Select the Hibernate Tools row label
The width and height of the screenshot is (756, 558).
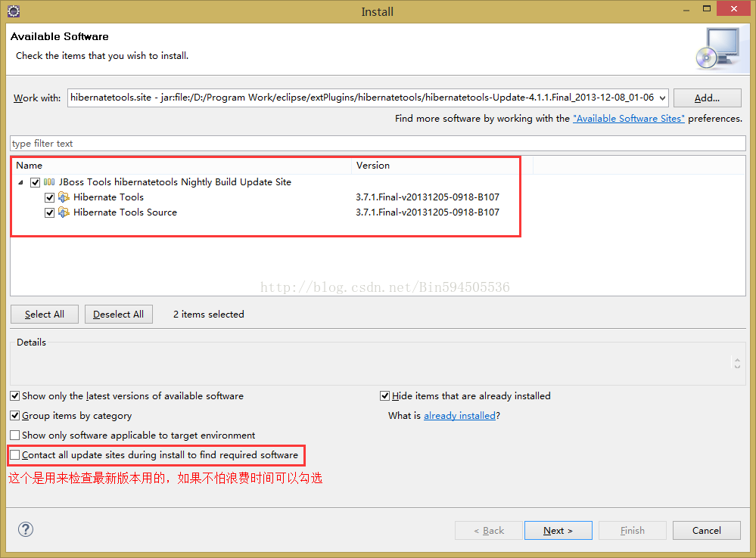pyautogui.click(x=108, y=197)
